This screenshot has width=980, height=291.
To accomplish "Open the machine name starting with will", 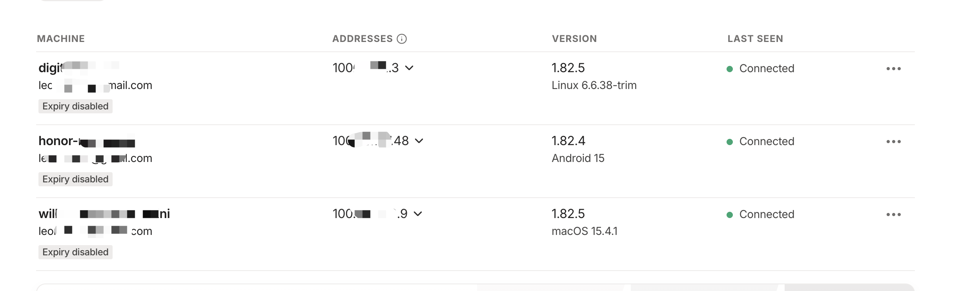I will click(x=104, y=214).
